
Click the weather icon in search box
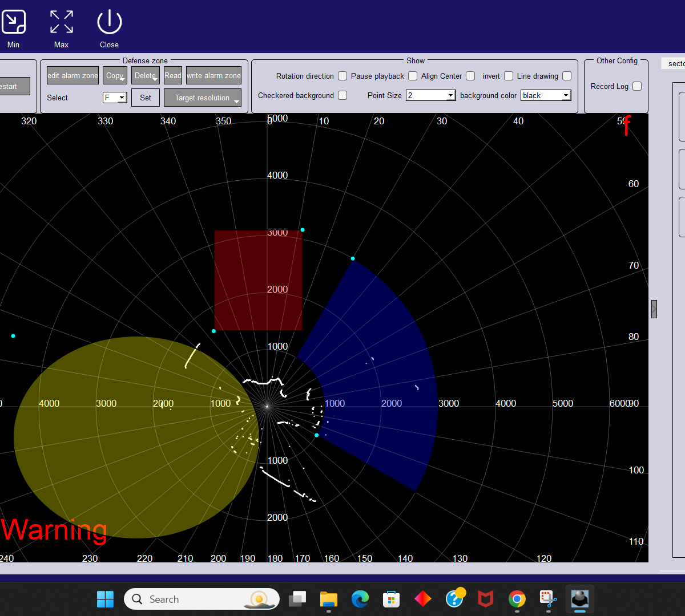(x=259, y=599)
